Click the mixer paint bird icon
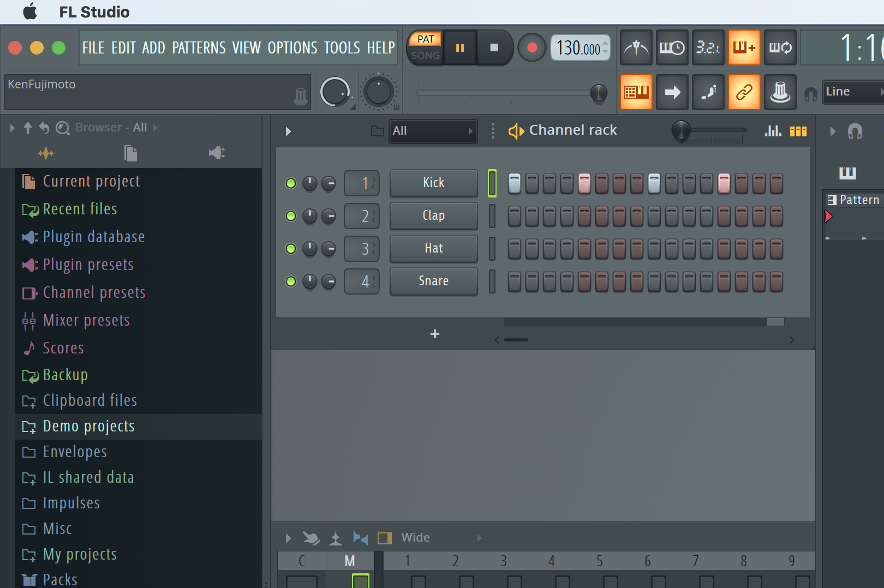 [x=311, y=538]
